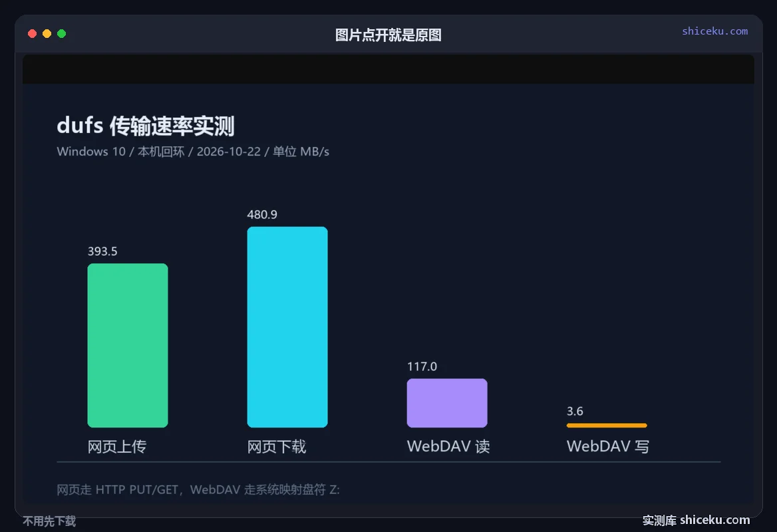Click the WebDAV 读 axis label

[448, 447]
